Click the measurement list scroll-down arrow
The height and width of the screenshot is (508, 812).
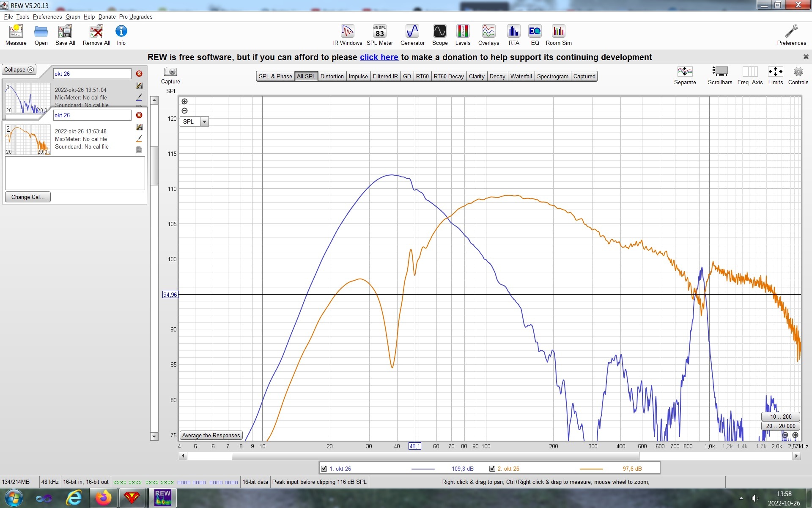(154, 436)
